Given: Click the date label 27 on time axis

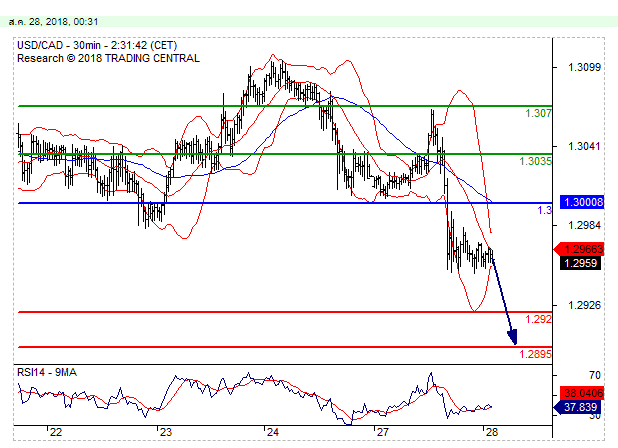Looking at the screenshot, I should [382, 433].
